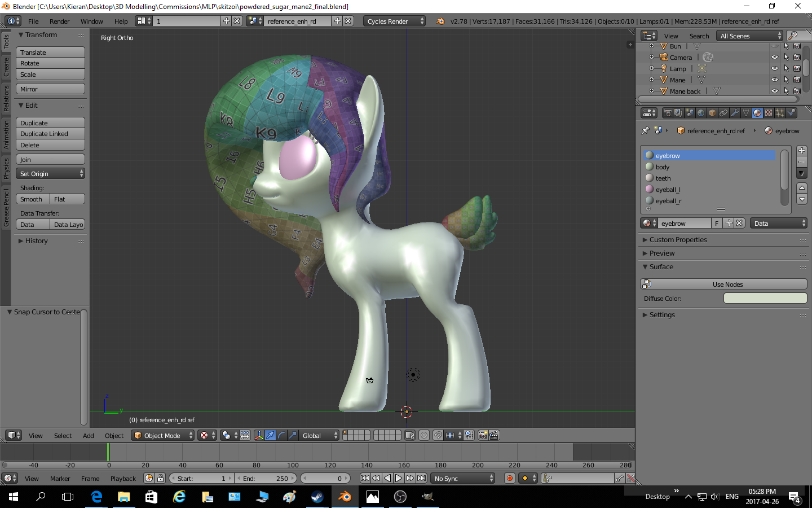812x508 pixels.
Task: Open the Object Data tab (triangle mesh icon)
Action: point(746,113)
